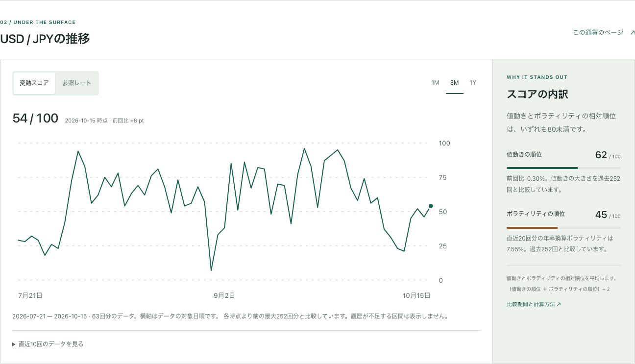Click the 値動きの順位 progress bar
Viewport: 635px width, 364px height.
(x=563, y=168)
